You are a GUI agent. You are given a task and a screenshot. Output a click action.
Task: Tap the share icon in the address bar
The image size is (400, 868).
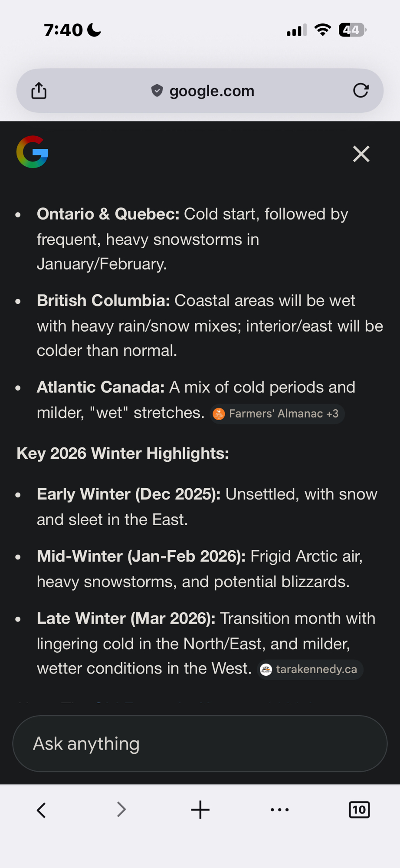click(x=39, y=91)
